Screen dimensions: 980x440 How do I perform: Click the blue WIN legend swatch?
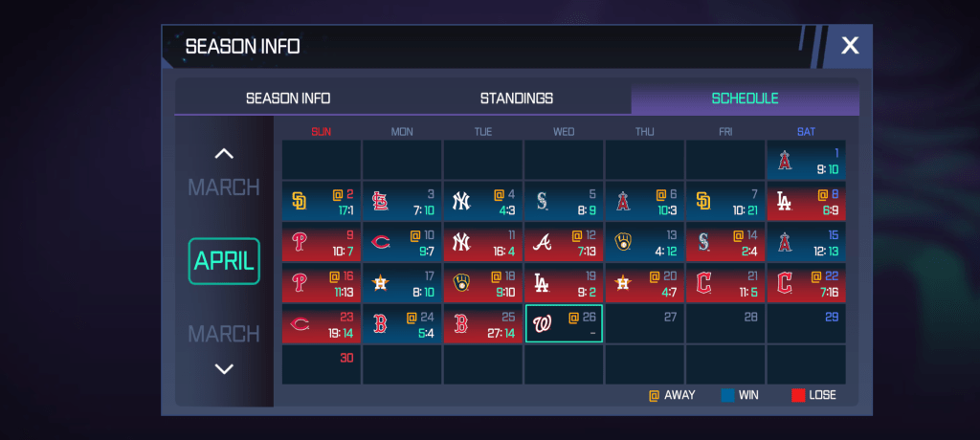[x=727, y=395]
